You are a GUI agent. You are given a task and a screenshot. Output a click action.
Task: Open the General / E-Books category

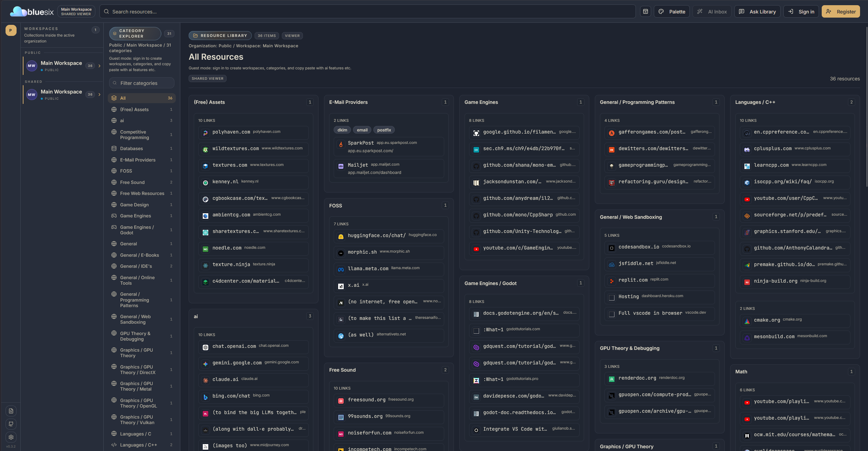click(x=142, y=255)
